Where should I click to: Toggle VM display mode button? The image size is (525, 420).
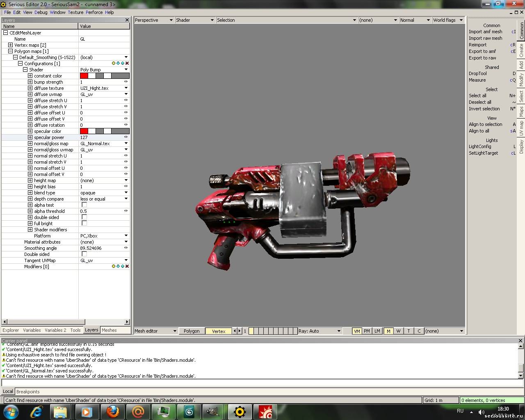click(x=357, y=331)
